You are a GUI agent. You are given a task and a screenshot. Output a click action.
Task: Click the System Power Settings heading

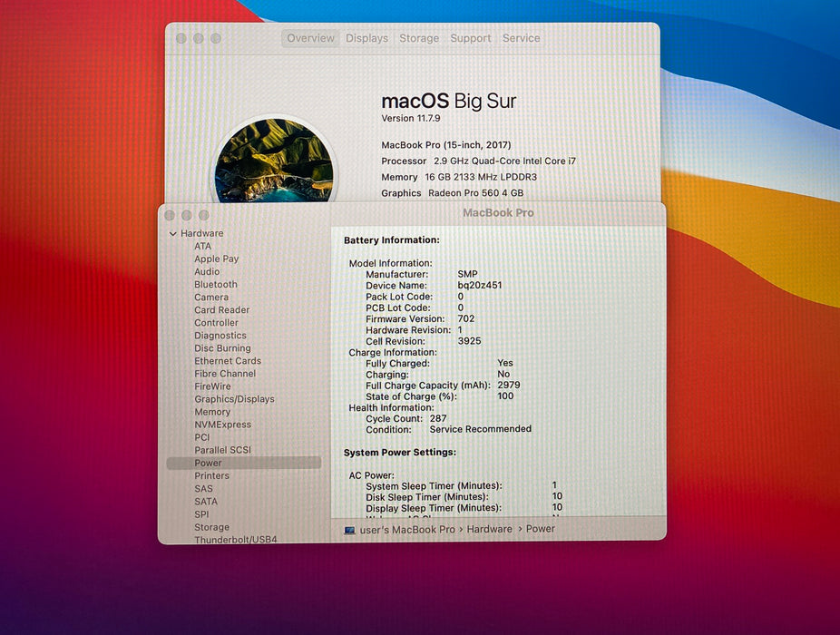coord(400,453)
